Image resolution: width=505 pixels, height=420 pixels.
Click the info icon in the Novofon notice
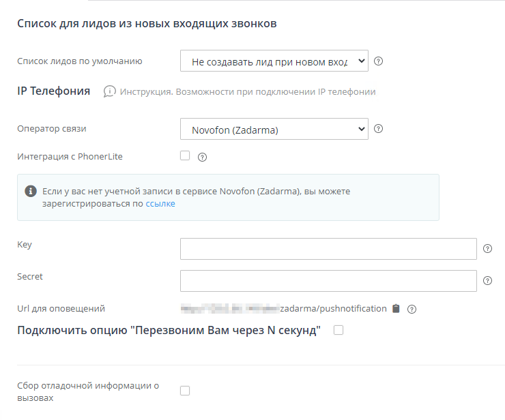[31, 191]
